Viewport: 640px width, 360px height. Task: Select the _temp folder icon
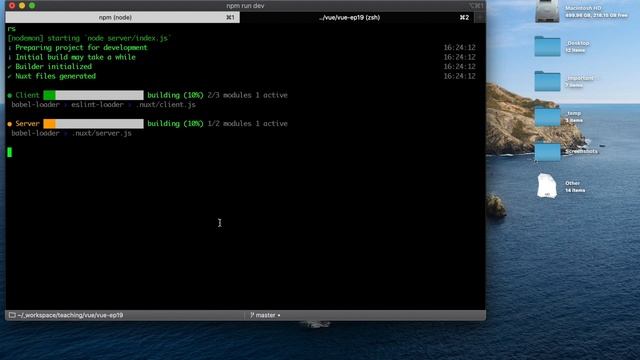tap(547, 116)
